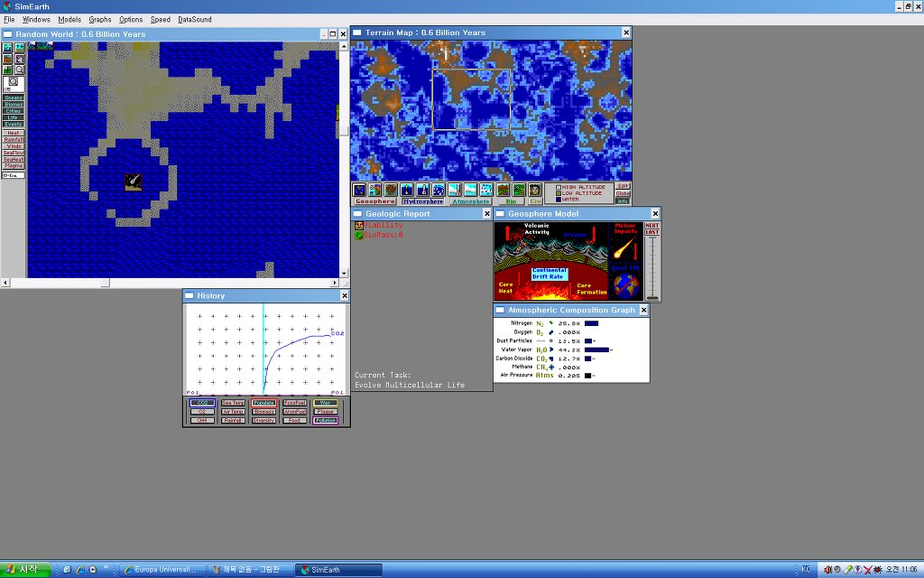
Task: Switch to Europa Universalis taskbar item
Action: click(x=162, y=570)
